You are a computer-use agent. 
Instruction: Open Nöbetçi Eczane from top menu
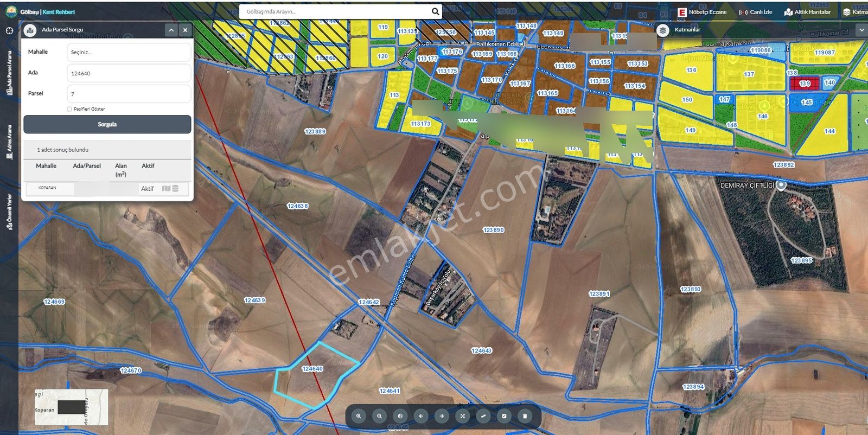702,12
